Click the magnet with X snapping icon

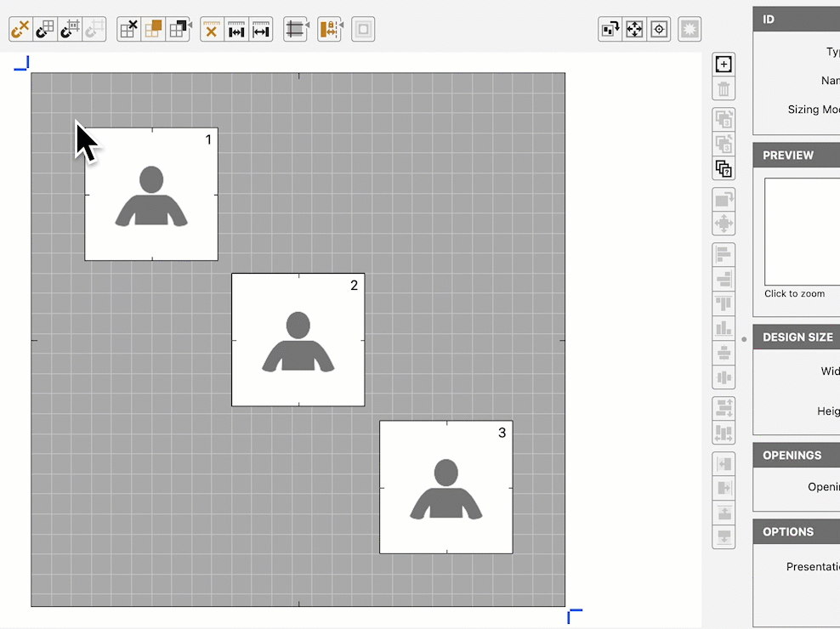pos(20,30)
